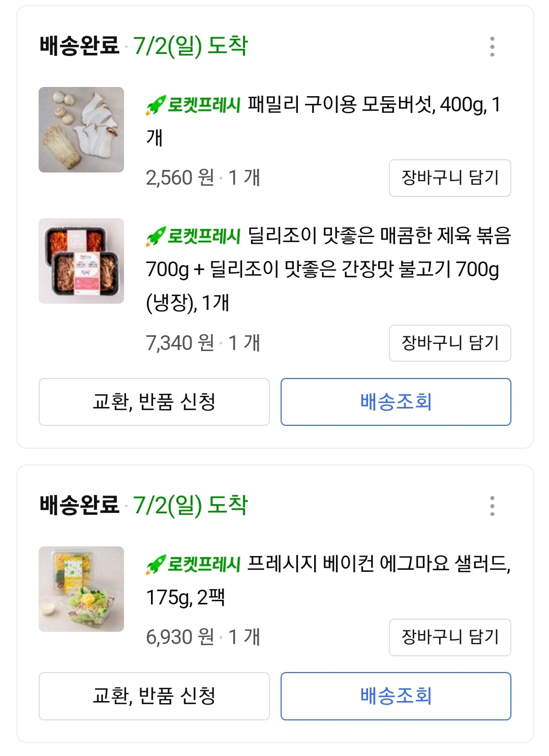Request 교환, 반품 신청 for the salad order
Viewport: 549px width, 756px height.
pos(154,696)
